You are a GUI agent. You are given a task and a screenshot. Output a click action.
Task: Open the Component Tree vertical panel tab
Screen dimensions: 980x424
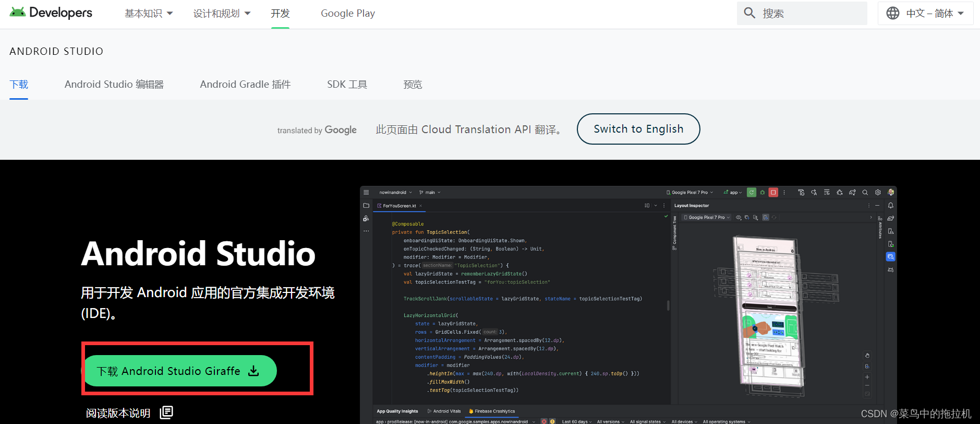coord(674,233)
